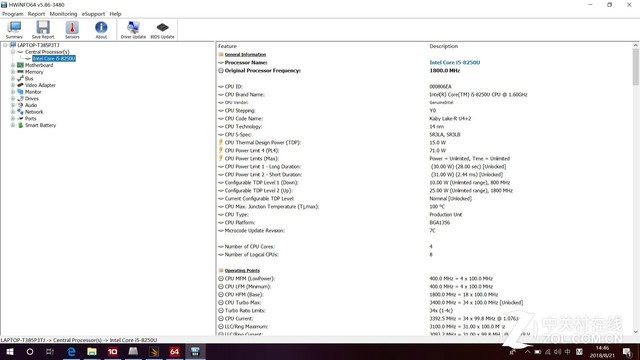Click the scroll up arrow in detail pane
640x360 pixels.
(x=636, y=45)
